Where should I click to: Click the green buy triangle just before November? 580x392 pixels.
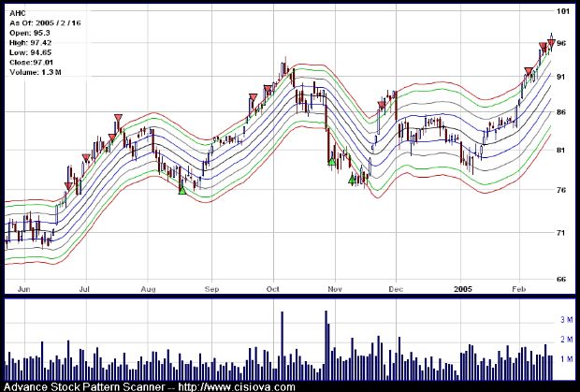[332, 162]
